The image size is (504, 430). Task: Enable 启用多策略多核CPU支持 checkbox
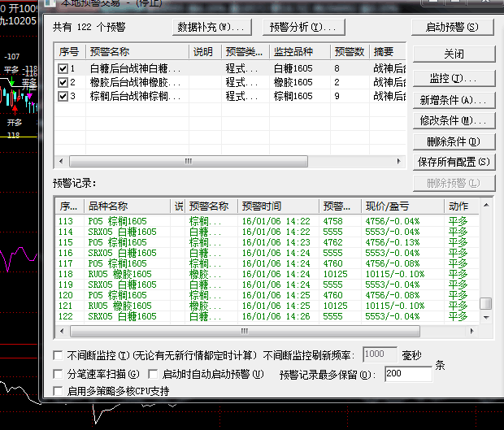coord(58,391)
